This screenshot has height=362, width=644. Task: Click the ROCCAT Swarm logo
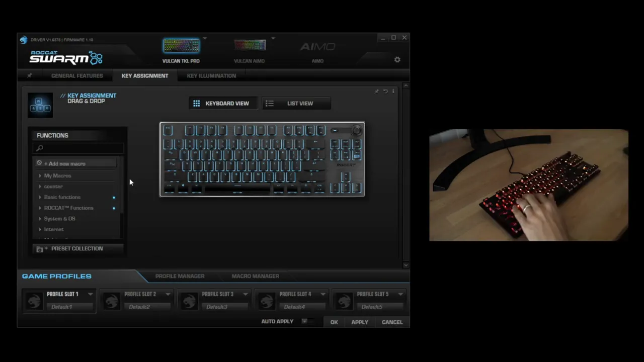coord(66,57)
